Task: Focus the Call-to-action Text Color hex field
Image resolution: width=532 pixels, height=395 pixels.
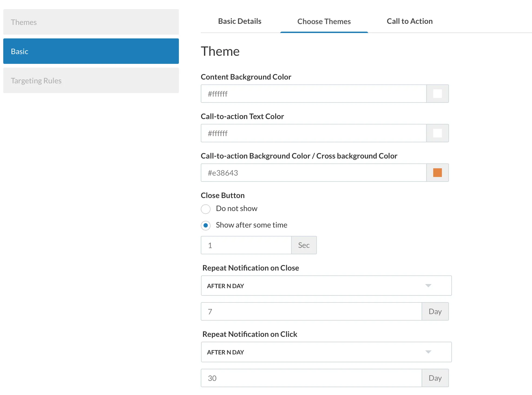Action: point(313,133)
